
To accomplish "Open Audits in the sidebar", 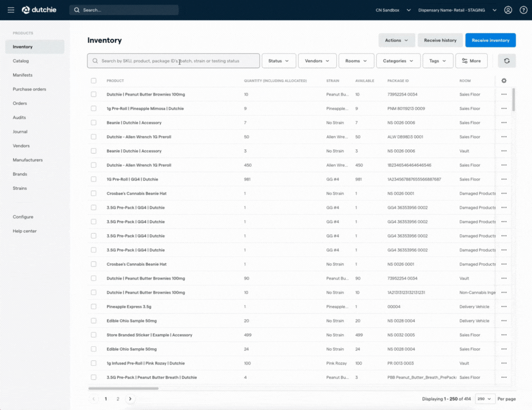I will 20,117.
